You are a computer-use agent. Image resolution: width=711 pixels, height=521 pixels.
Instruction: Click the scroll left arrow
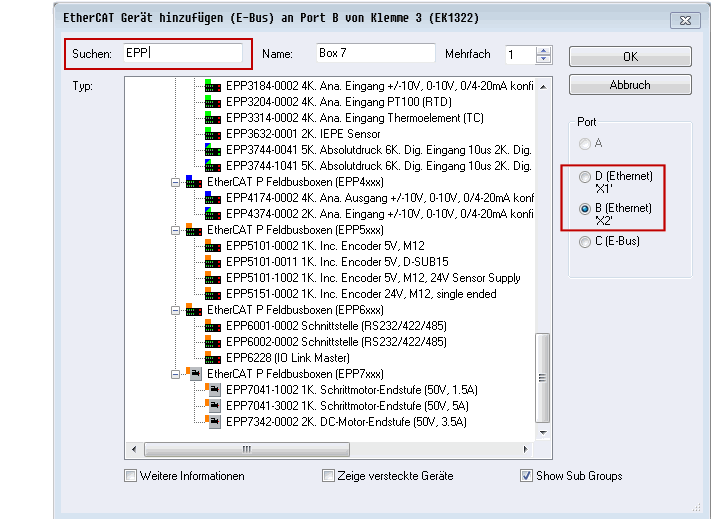coord(134,449)
